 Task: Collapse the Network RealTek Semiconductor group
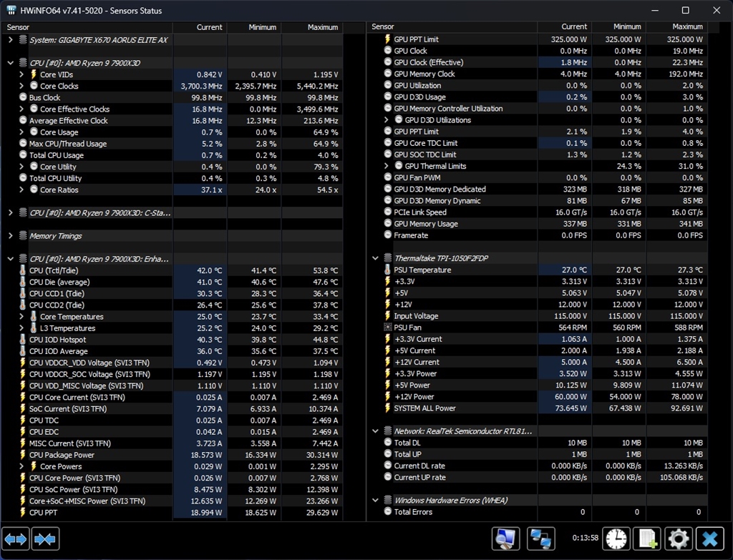[x=375, y=431]
